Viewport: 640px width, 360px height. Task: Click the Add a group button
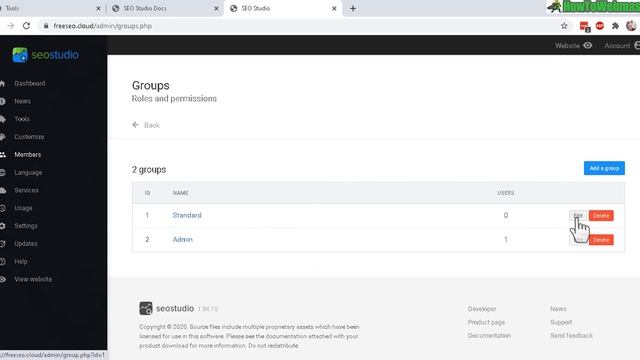click(x=604, y=168)
